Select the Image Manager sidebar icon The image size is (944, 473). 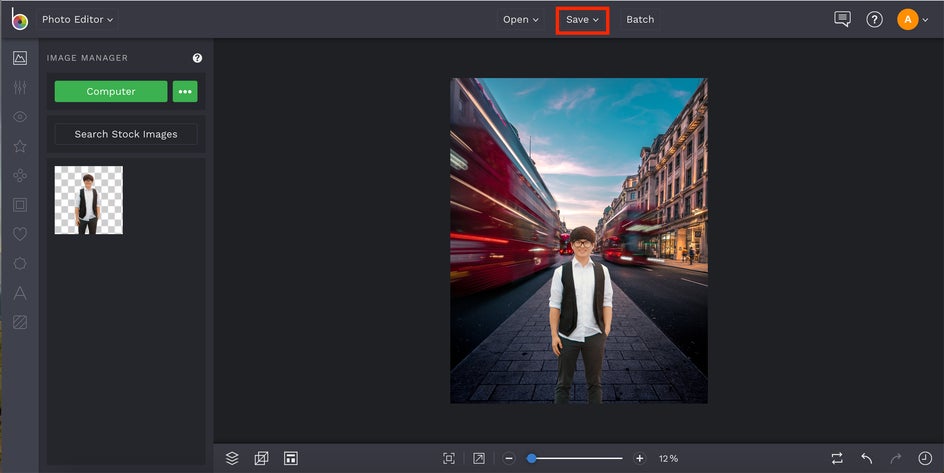click(x=20, y=58)
